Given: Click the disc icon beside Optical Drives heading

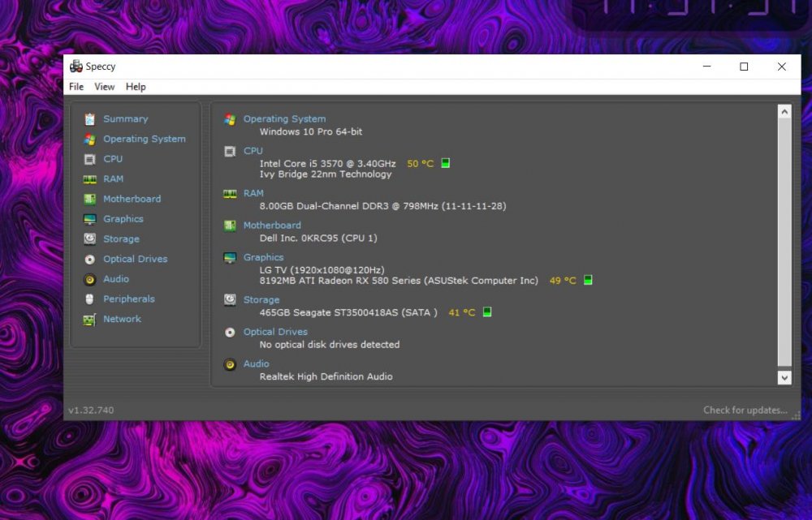Looking at the screenshot, I should 230,332.
